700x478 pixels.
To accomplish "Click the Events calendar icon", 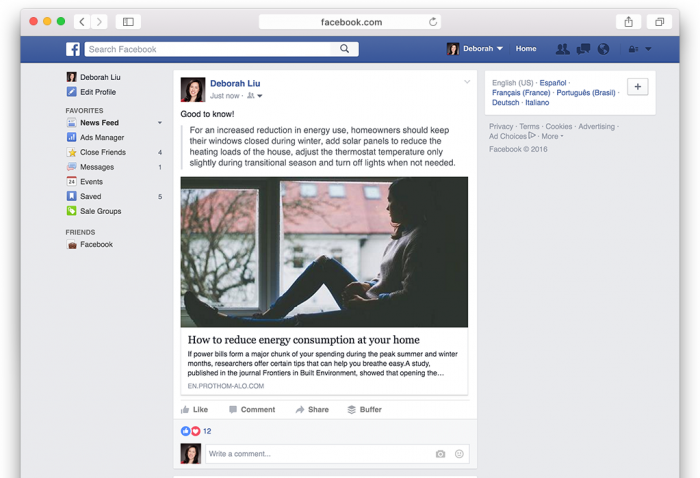I will click(71, 181).
